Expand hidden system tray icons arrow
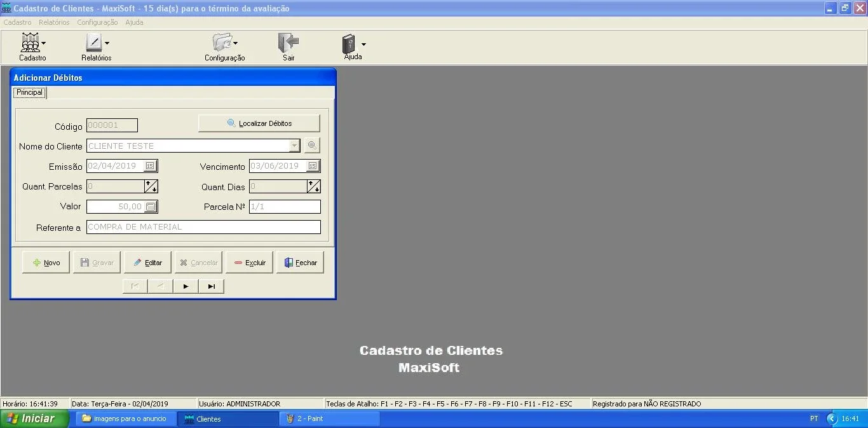 [832, 418]
